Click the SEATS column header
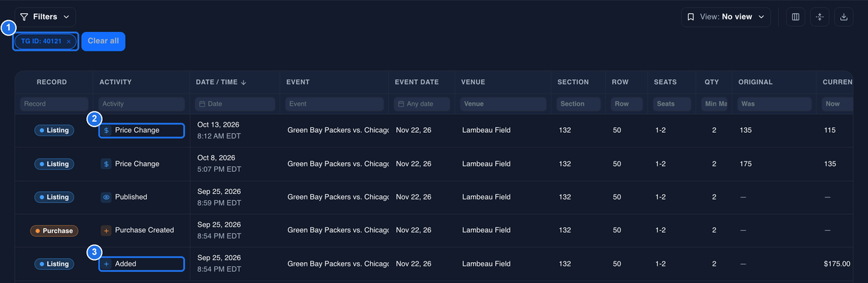Image resolution: width=868 pixels, height=283 pixels. click(x=665, y=82)
